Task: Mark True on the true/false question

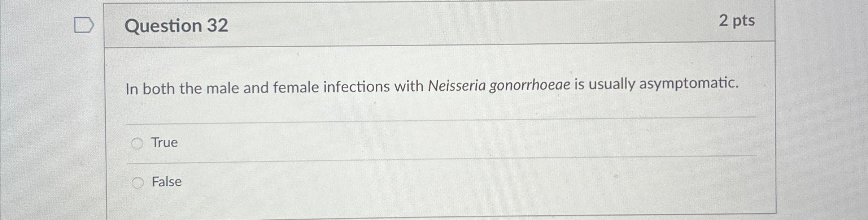Action: pos(137,143)
